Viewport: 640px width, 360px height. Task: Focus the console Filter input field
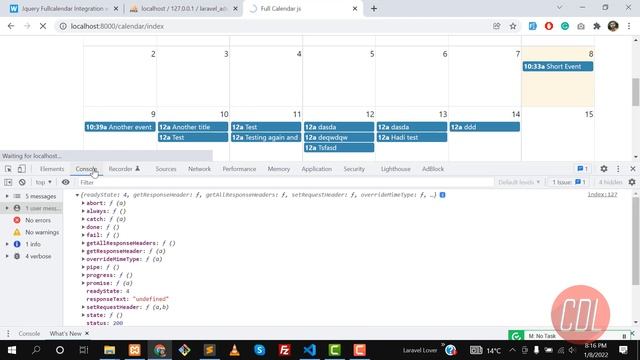tap(286, 182)
